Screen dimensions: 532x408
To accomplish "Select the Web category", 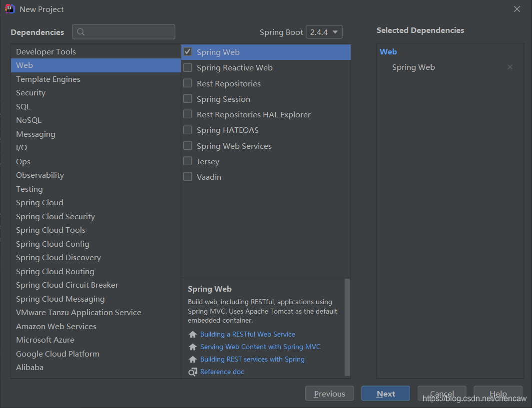I will click(96, 65).
